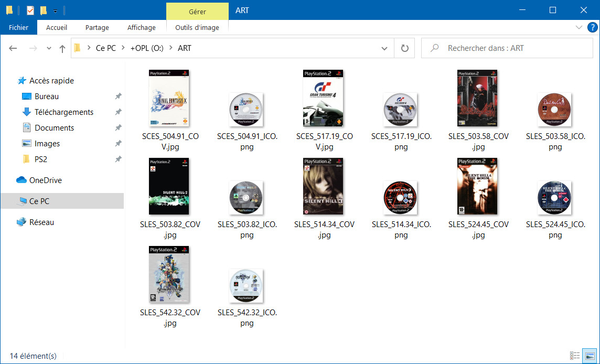Click the Properties quick access toolbar icon
600x364 pixels.
tap(30, 10)
